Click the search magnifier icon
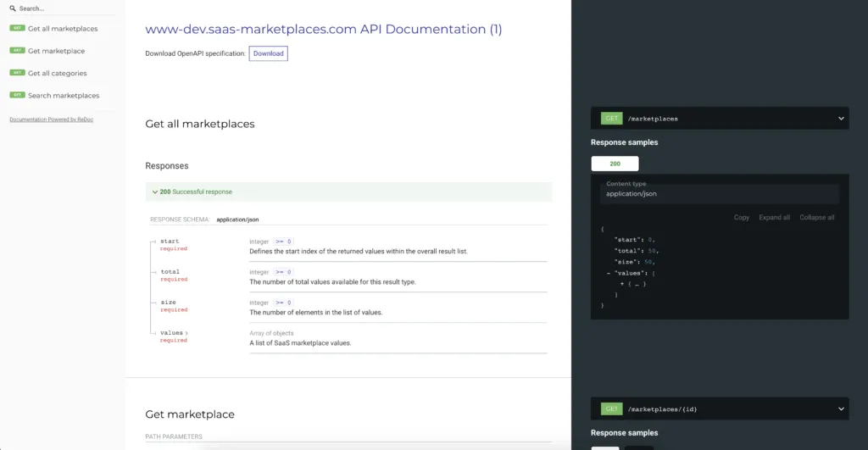 click(13, 8)
